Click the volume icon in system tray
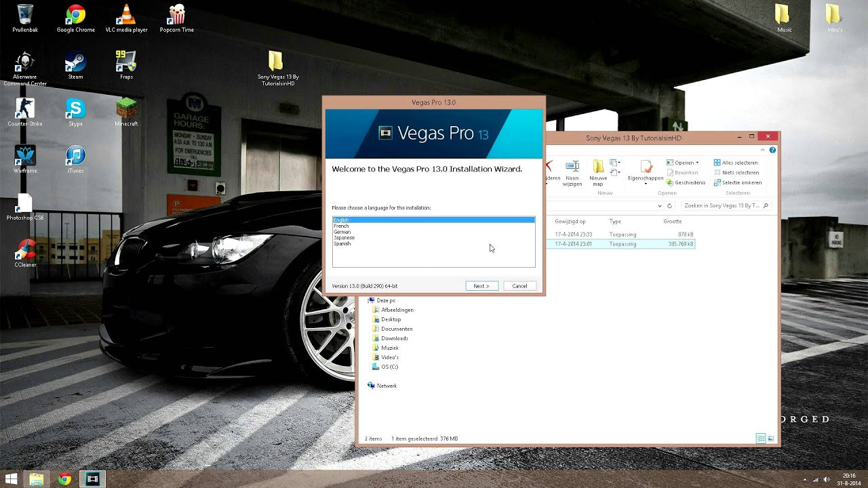The height and width of the screenshot is (488, 868). (x=827, y=479)
